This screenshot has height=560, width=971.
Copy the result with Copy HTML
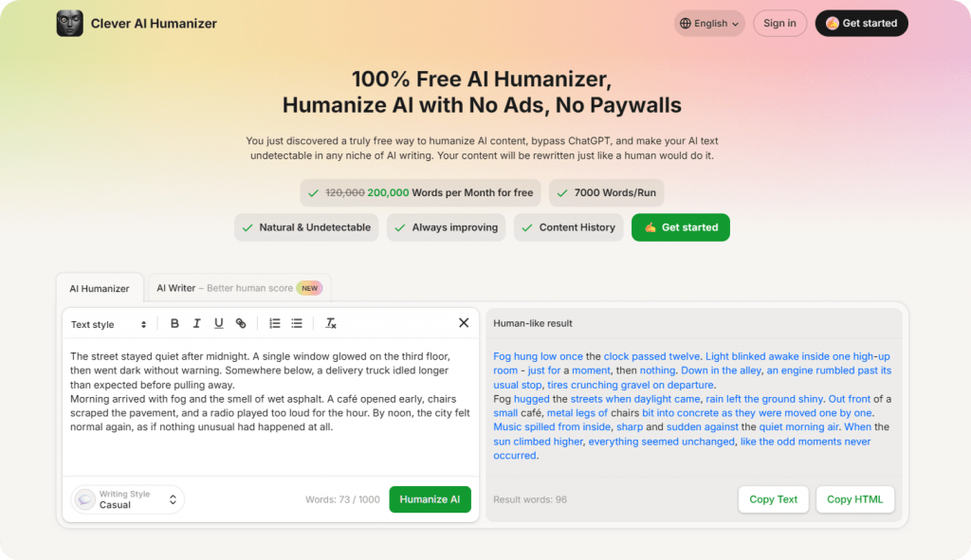(x=854, y=499)
